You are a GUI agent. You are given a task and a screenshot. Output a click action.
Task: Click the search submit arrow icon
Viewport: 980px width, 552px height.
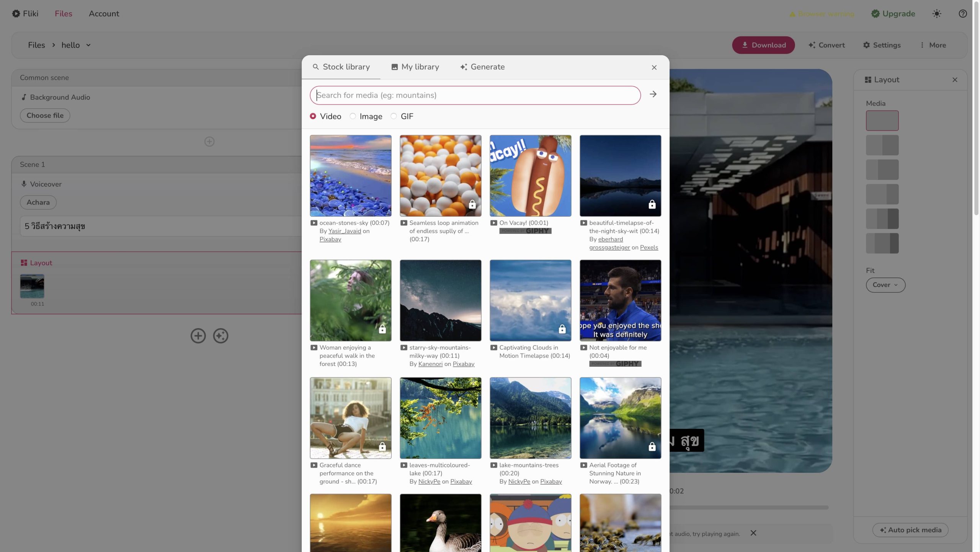(653, 94)
